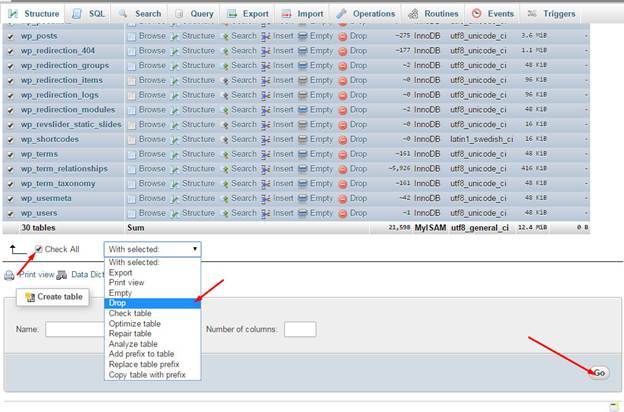The height and width of the screenshot is (412, 624).
Task: Open the wp_posts table link
Action: [x=39, y=36]
